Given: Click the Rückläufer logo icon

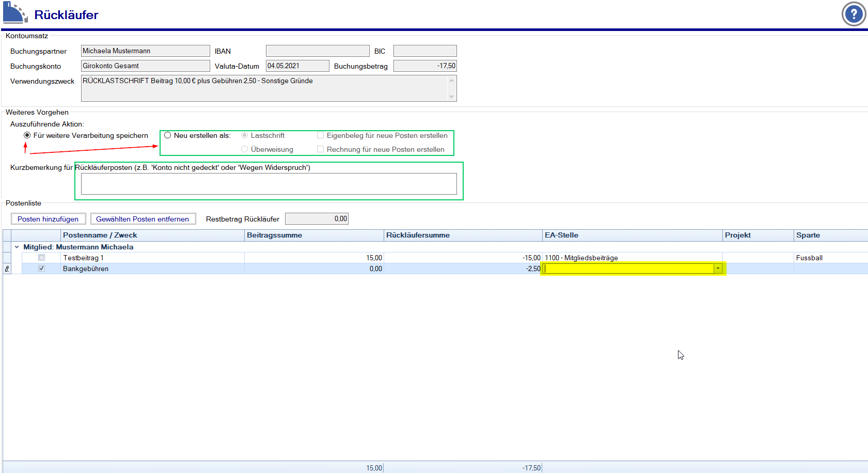Looking at the screenshot, I should point(15,13).
